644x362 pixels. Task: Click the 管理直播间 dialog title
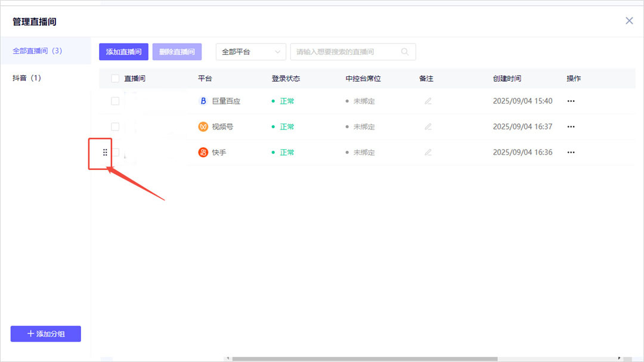(35, 22)
